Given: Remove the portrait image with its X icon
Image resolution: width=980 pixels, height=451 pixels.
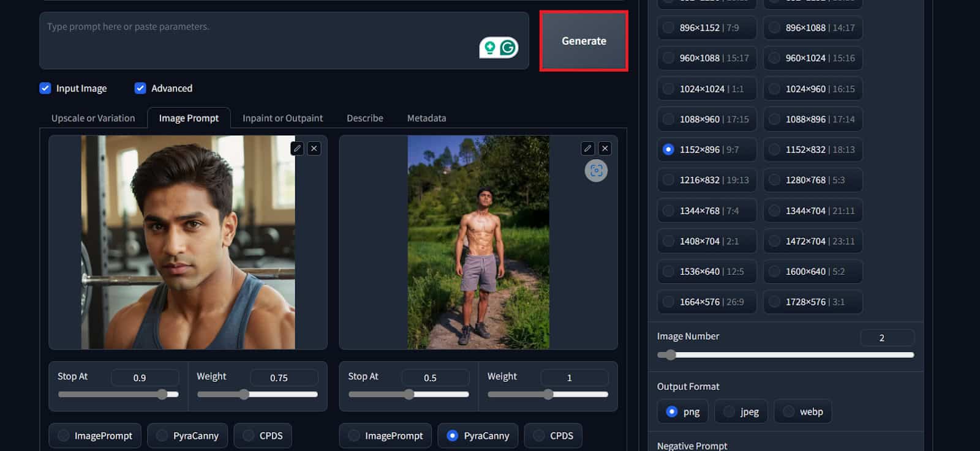Looking at the screenshot, I should pos(314,148).
